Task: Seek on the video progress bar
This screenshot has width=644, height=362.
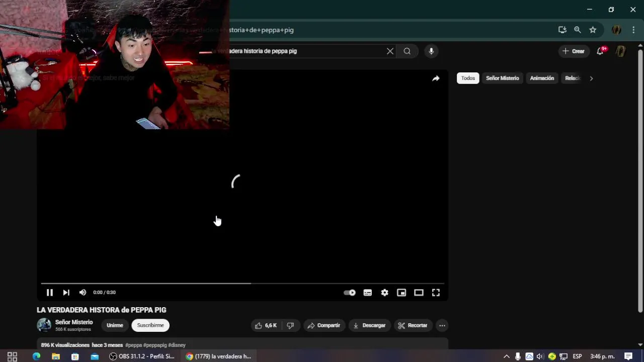Action: point(243,283)
